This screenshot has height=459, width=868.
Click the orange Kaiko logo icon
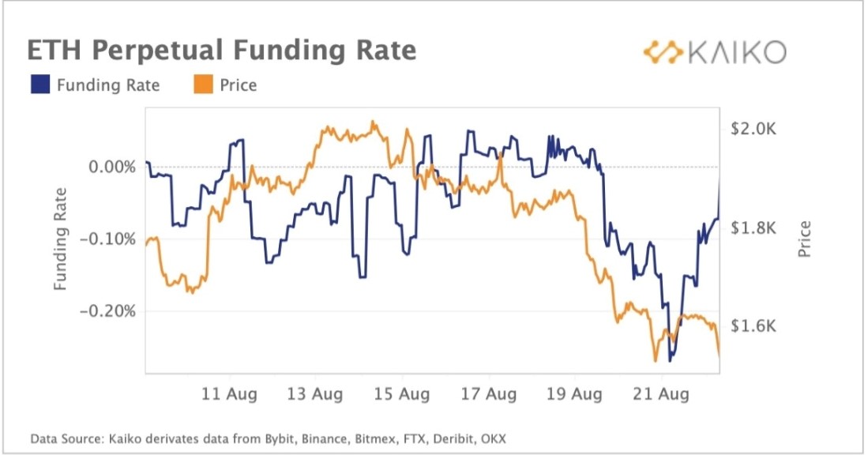[662, 52]
